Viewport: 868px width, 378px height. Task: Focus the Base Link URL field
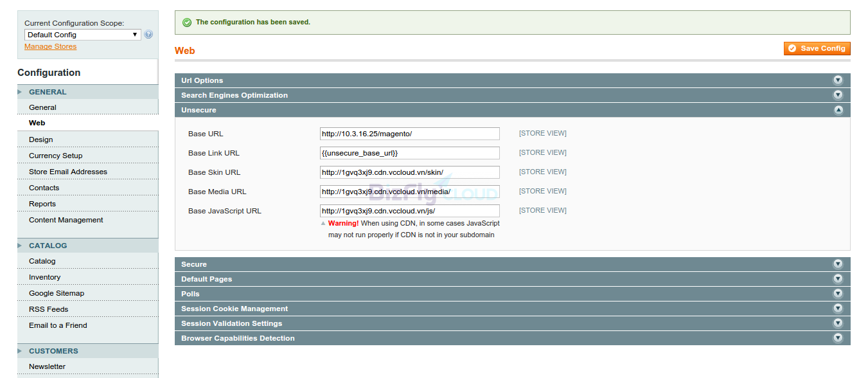coord(409,153)
